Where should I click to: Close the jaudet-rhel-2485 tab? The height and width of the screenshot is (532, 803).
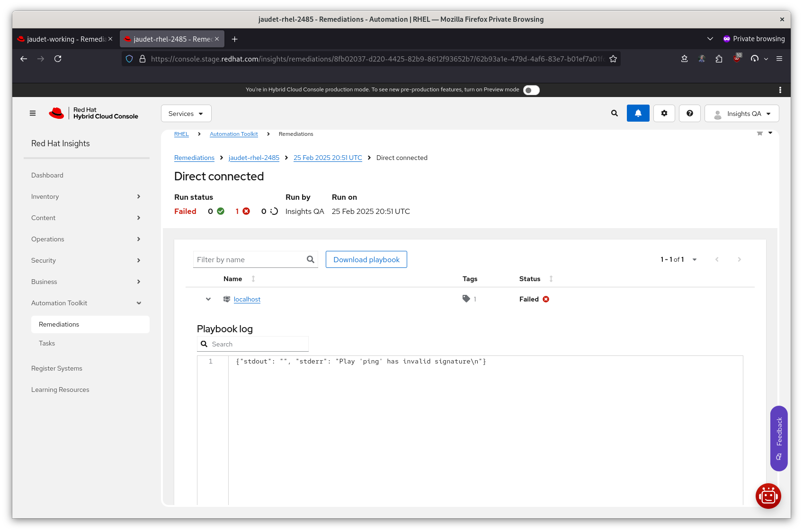pyautogui.click(x=217, y=39)
